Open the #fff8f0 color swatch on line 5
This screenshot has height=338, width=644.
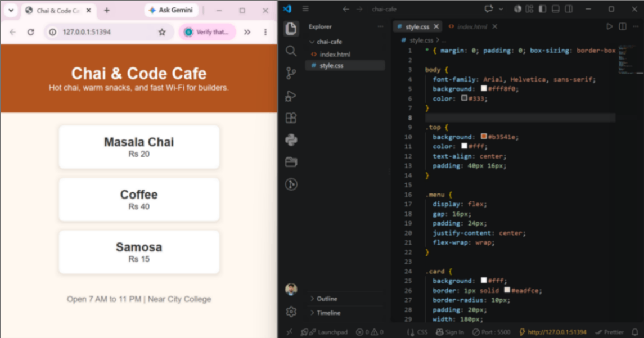coord(484,88)
